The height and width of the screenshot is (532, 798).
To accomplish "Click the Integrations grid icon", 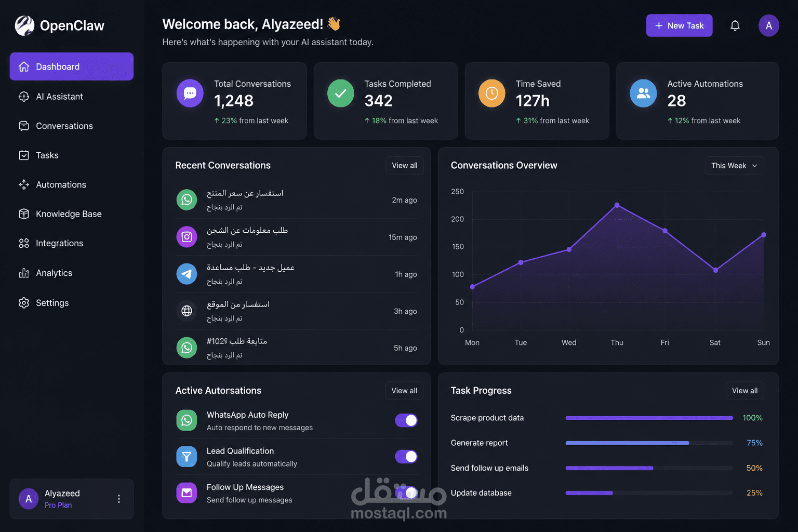I will pyautogui.click(x=24, y=243).
